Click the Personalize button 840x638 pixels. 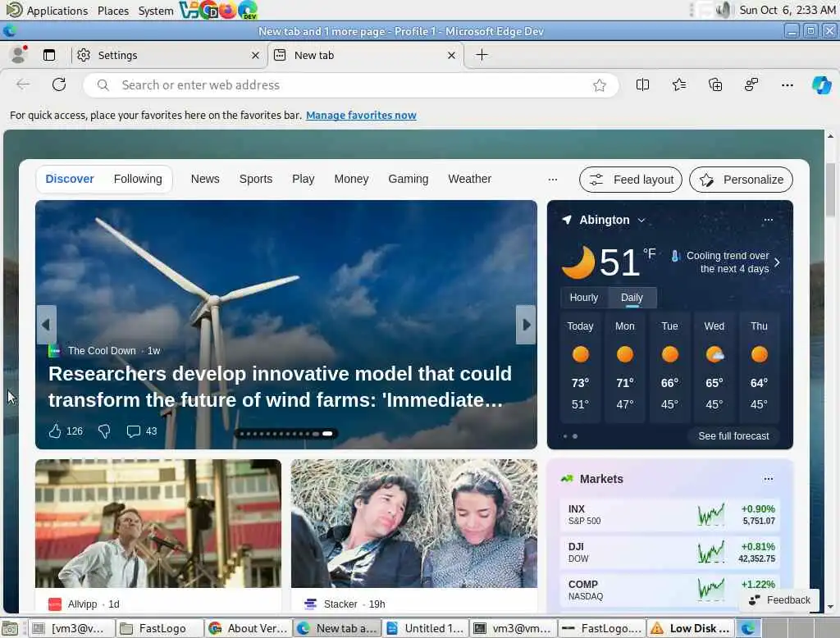coord(741,180)
